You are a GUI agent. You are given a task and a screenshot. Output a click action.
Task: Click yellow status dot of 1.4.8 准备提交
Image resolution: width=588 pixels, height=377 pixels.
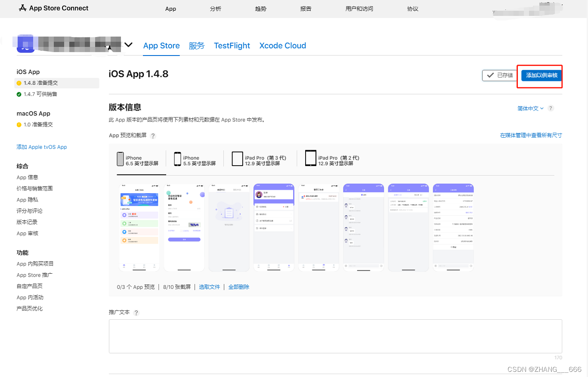tap(19, 83)
